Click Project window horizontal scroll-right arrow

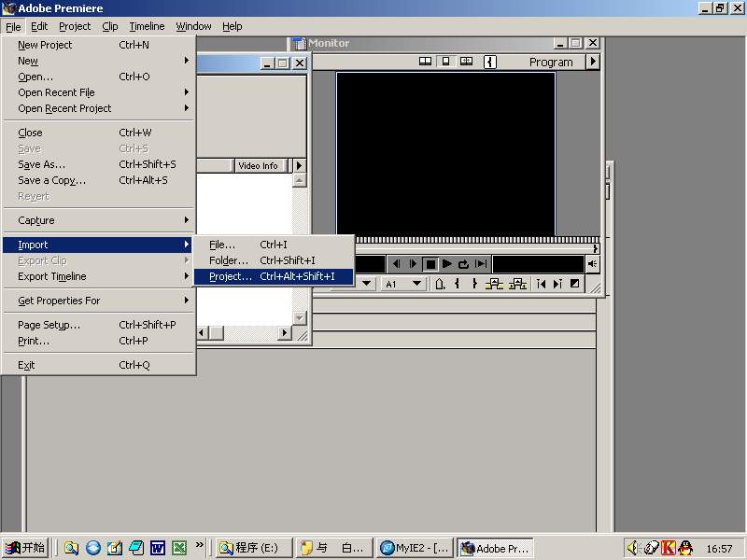click(285, 333)
